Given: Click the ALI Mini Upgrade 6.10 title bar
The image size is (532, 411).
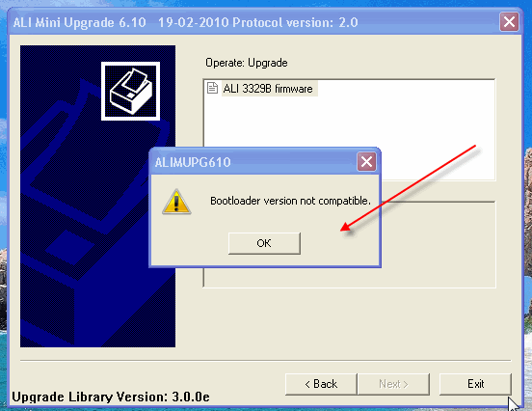Looking at the screenshot, I should pos(253,22).
